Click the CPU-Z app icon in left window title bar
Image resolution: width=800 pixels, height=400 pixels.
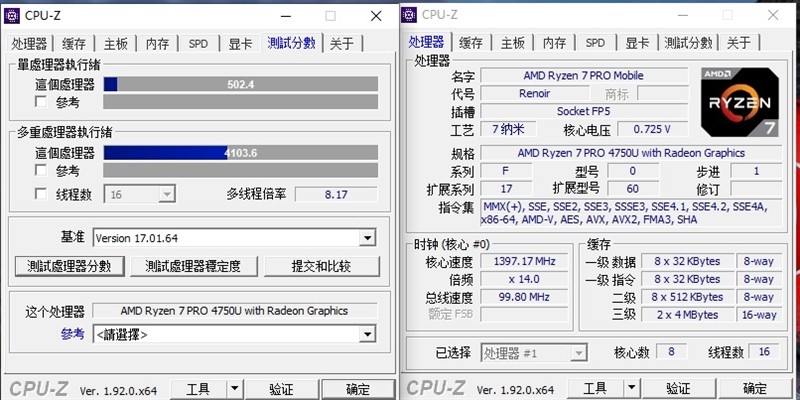[12, 16]
